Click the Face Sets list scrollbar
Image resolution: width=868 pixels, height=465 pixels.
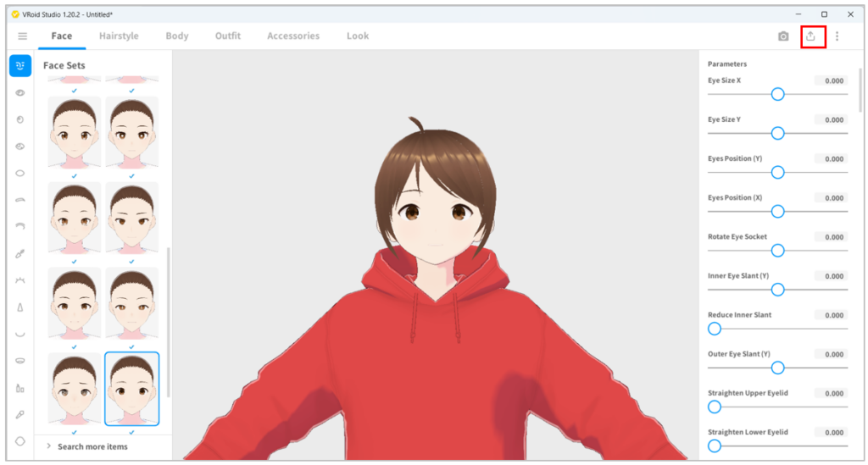tap(168, 322)
